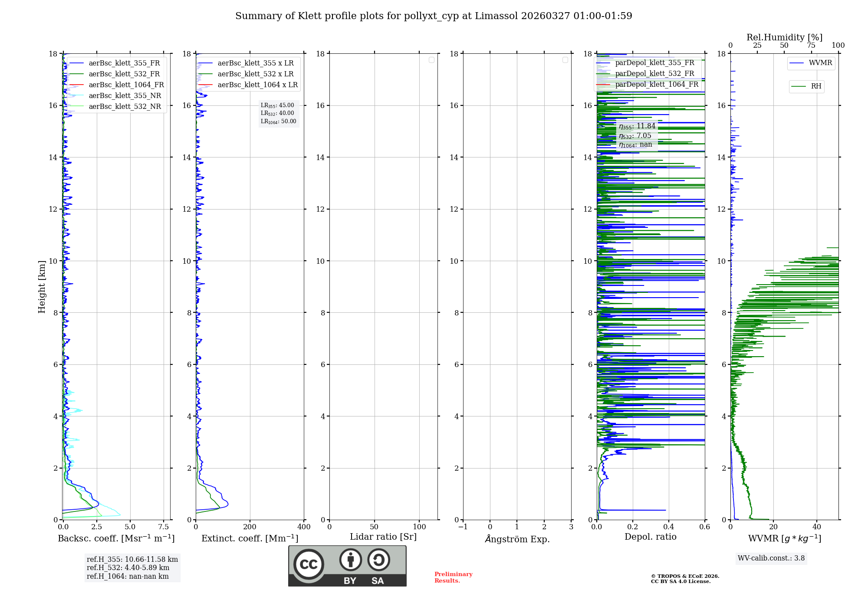Click the empty legend box in Ångström plot
The image size is (868, 590).
click(x=565, y=60)
